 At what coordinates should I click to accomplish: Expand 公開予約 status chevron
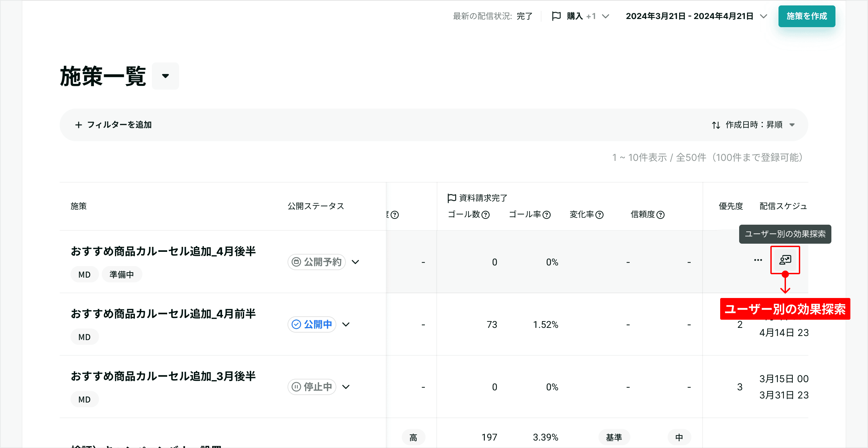(x=355, y=262)
